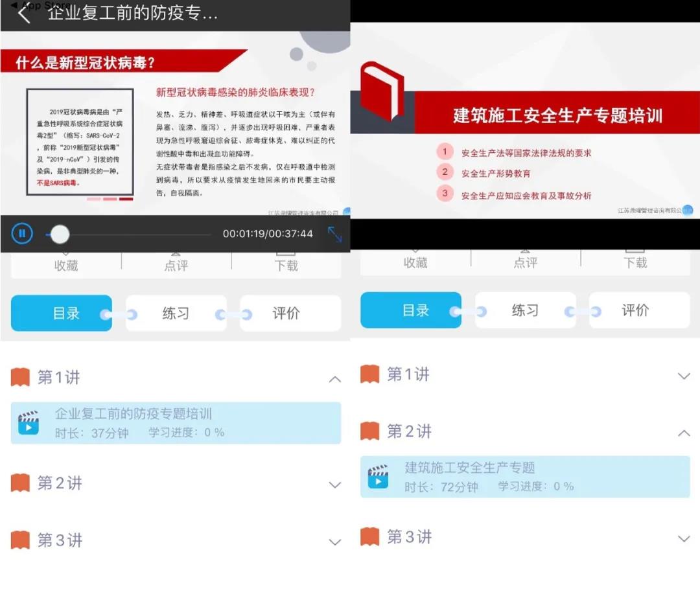Viewport: 700px width, 607px height.
Task: Tap 收藏 button in left panel
Action: click(66, 264)
